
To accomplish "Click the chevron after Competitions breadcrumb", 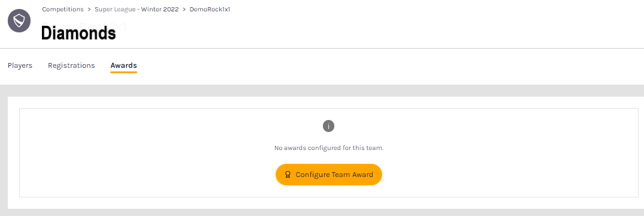I will pos(89,9).
